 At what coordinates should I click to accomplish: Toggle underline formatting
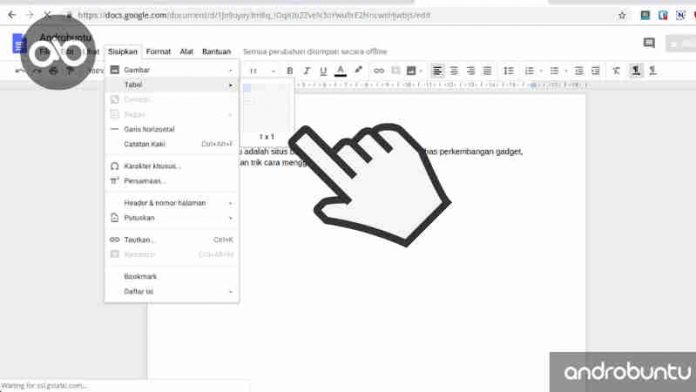(323, 71)
